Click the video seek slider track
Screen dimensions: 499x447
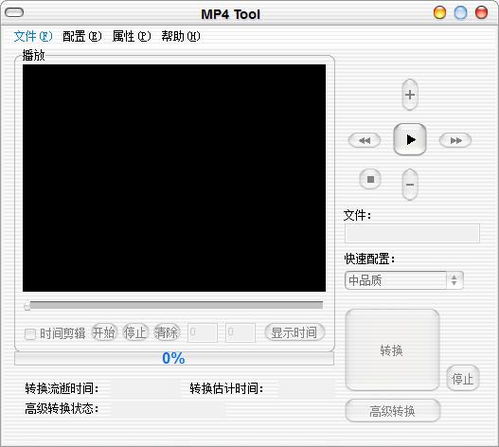click(174, 305)
